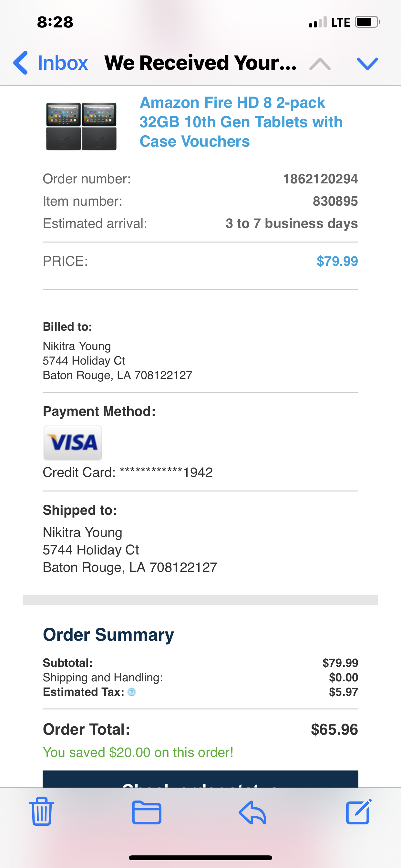Image resolution: width=401 pixels, height=868 pixels.
Task: Tap the cellular signal bars icon
Action: point(317,22)
